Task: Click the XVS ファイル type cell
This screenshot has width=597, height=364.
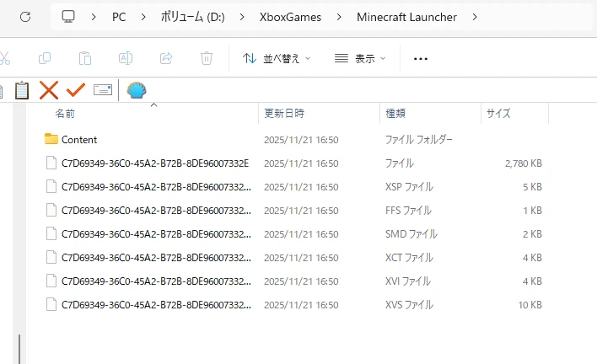Action: pos(409,305)
